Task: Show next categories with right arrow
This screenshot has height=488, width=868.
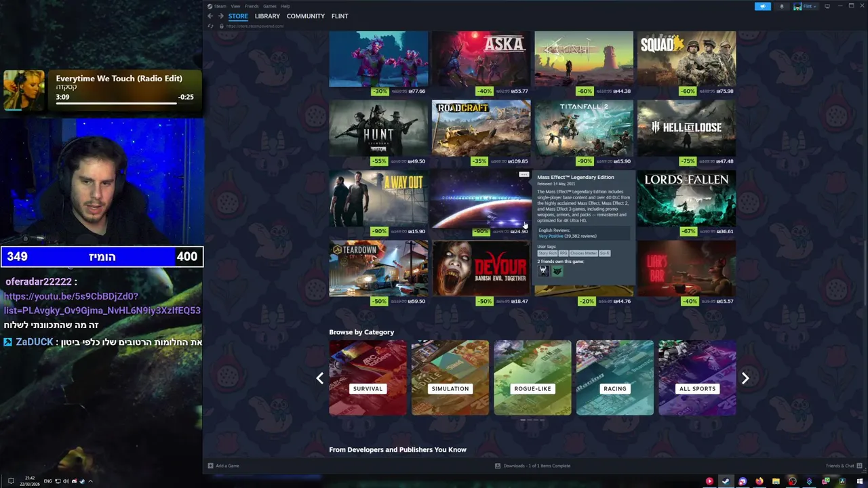Action: pyautogui.click(x=745, y=378)
